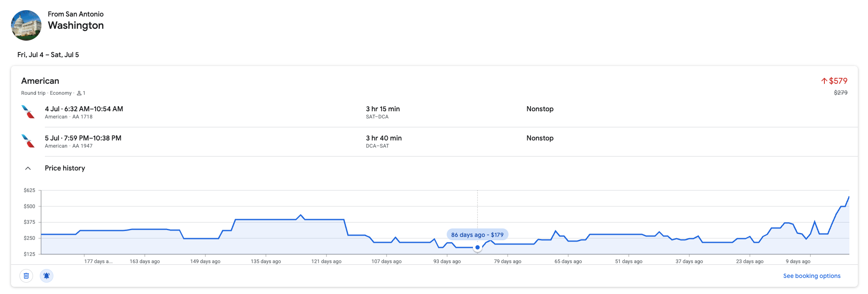The image size is (868, 294).
Task: Click the 'Round trip · Economy' label
Action: (47, 93)
